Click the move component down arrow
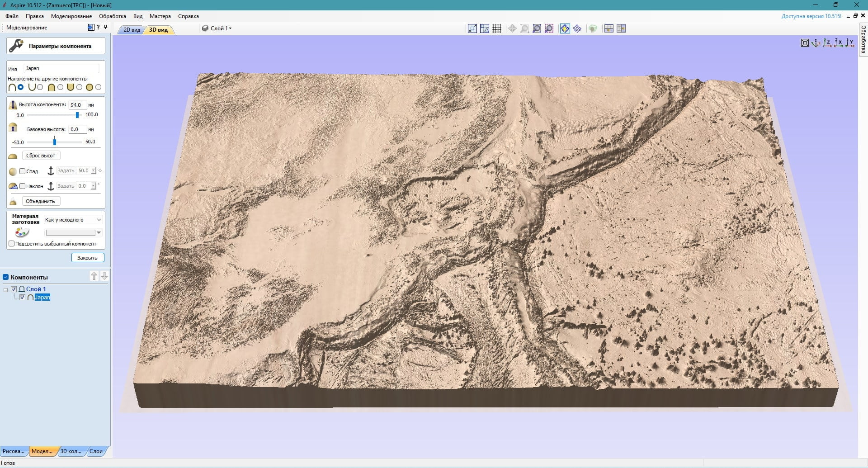The height and width of the screenshot is (468, 868). pos(104,276)
